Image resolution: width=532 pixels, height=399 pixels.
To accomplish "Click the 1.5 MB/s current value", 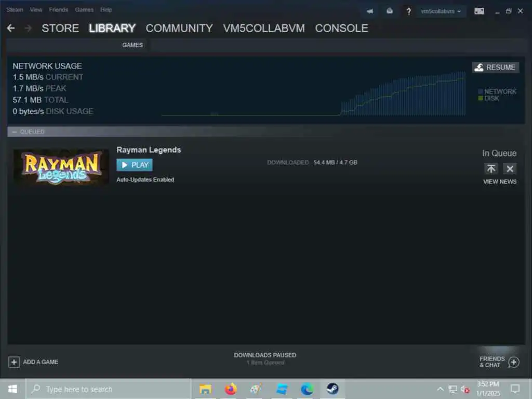I will coord(28,77).
